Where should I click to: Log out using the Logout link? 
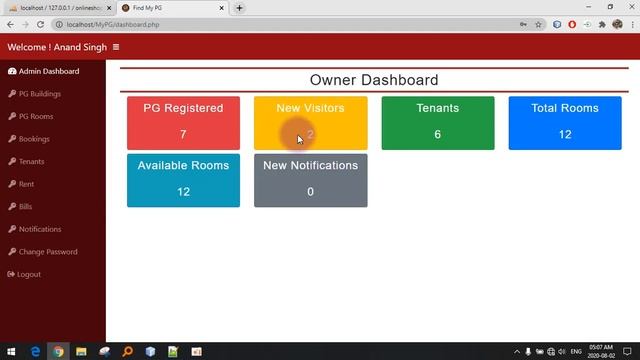24,274
